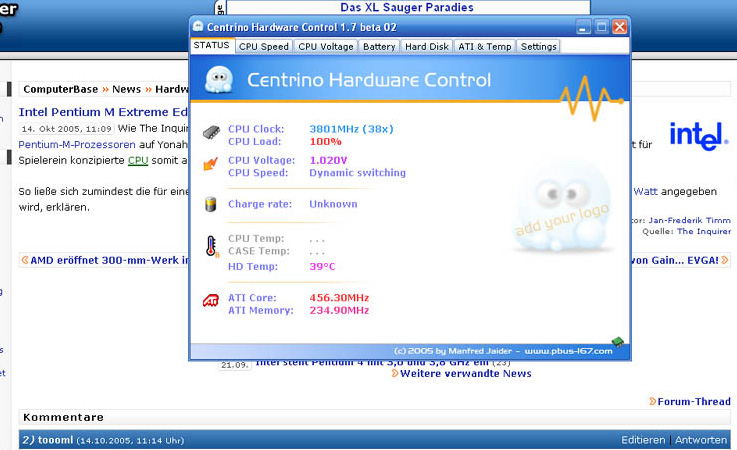Select the Battery tab

379,47
